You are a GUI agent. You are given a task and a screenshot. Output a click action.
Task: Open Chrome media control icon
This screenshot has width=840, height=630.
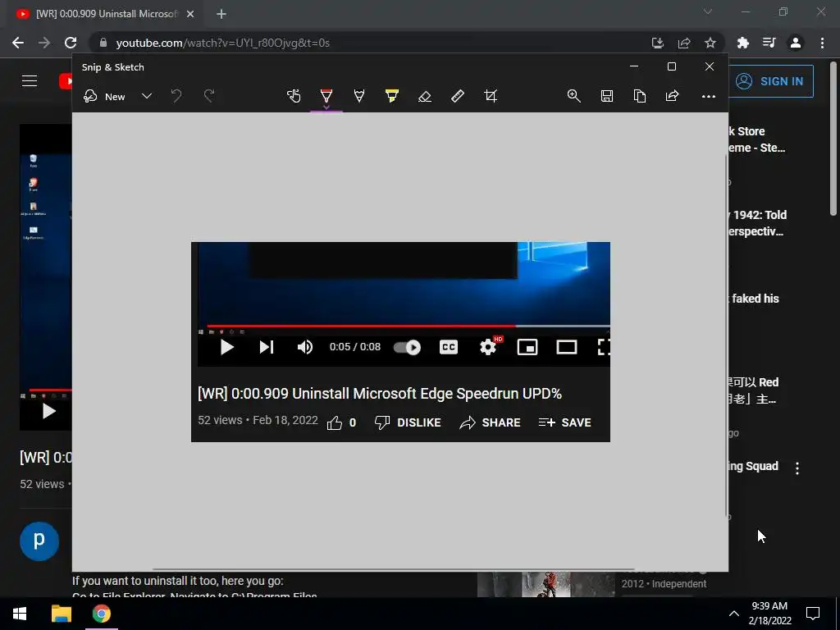[769, 43]
